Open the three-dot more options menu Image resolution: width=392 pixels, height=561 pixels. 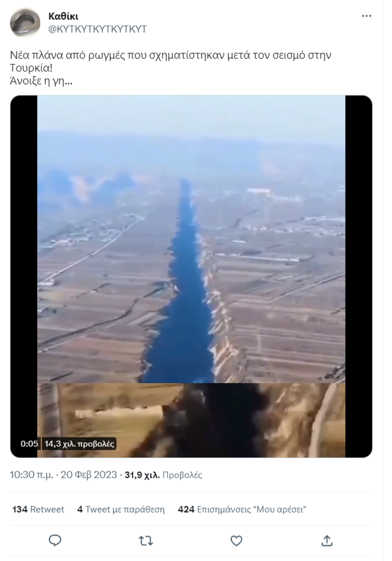[366, 16]
